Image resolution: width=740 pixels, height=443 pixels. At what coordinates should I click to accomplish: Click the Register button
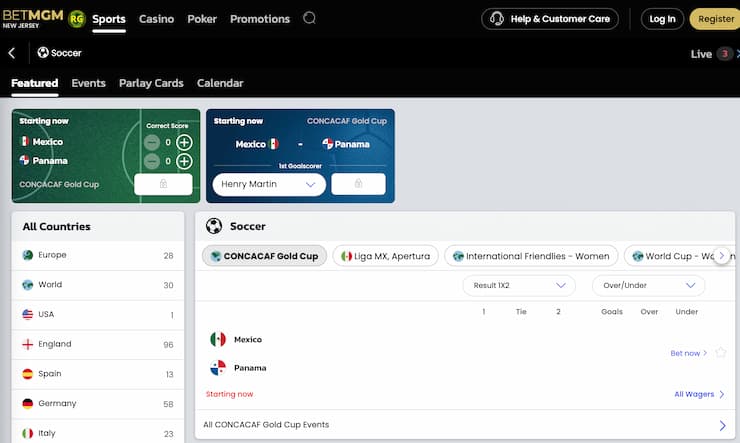coord(715,19)
